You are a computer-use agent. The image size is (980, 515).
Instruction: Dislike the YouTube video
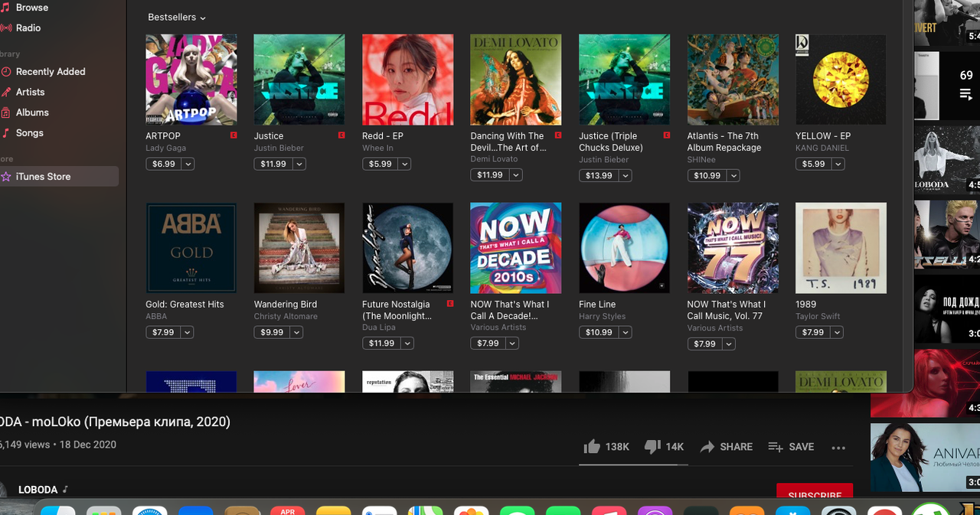(x=664, y=447)
